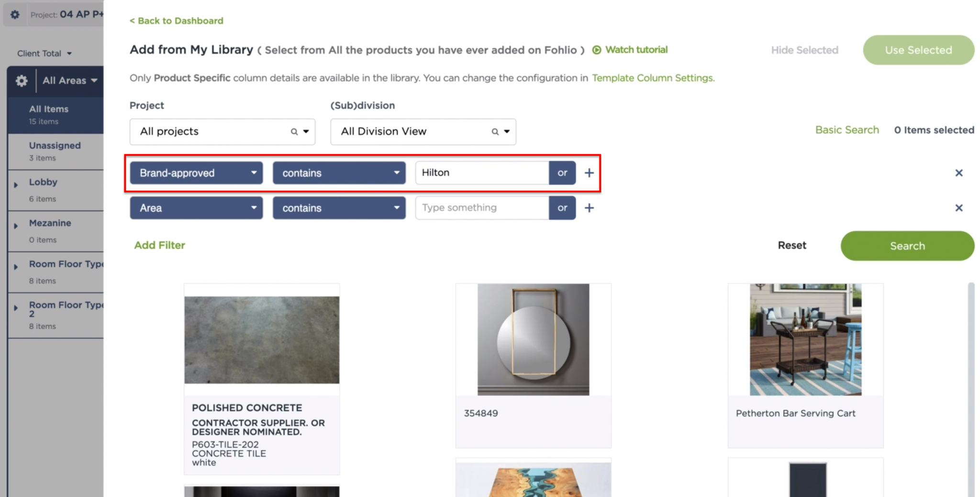Select the Unassigned items group
The image size is (980, 497).
pyautogui.click(x=55, y=151)
